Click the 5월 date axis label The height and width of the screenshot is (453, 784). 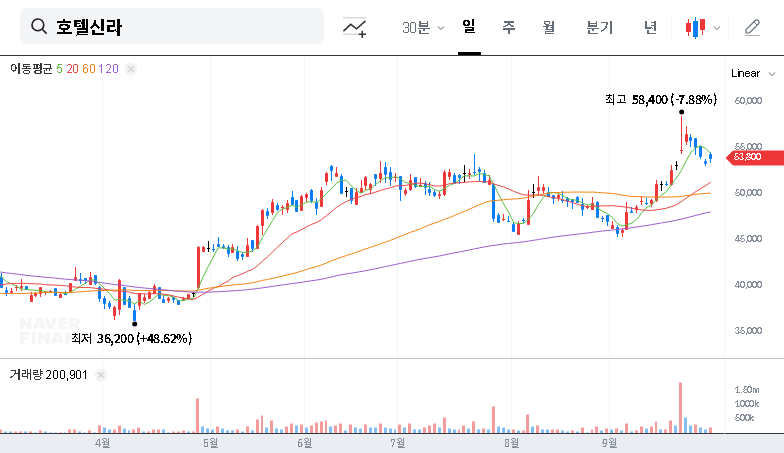click(210, 443)
